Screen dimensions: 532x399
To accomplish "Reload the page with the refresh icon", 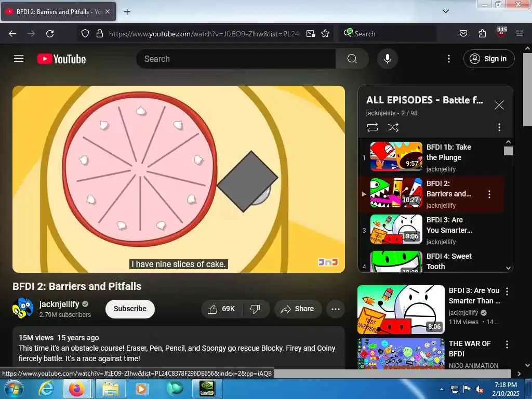I will click(x=50, y=34).
